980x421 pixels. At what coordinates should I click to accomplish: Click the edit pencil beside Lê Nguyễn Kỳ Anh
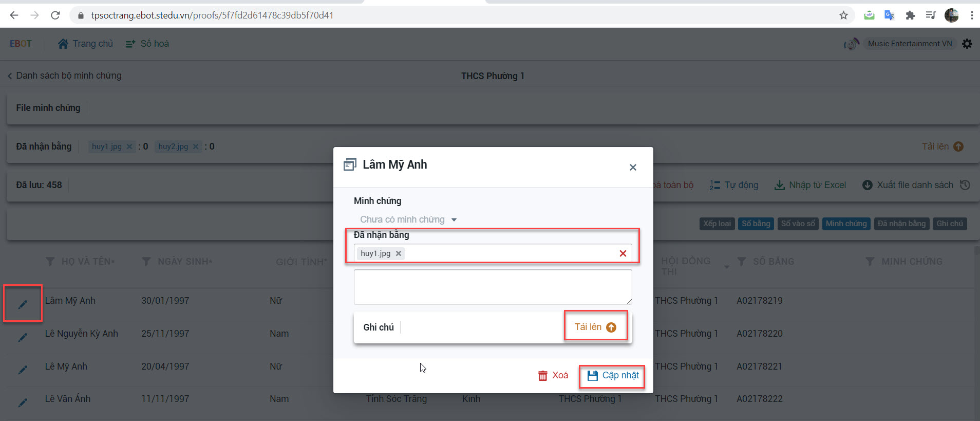pos(23,337)
